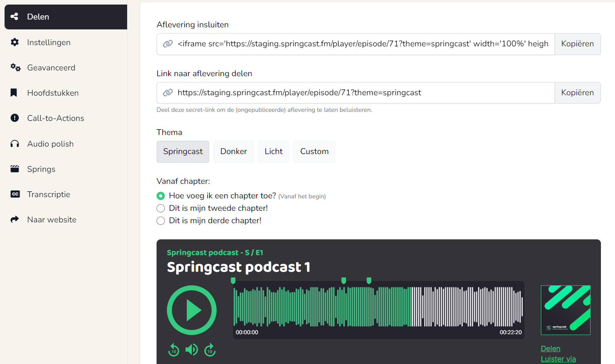Screen dimensions: 615x364
Task: Click the speaker volume icon
Action: 191,350
